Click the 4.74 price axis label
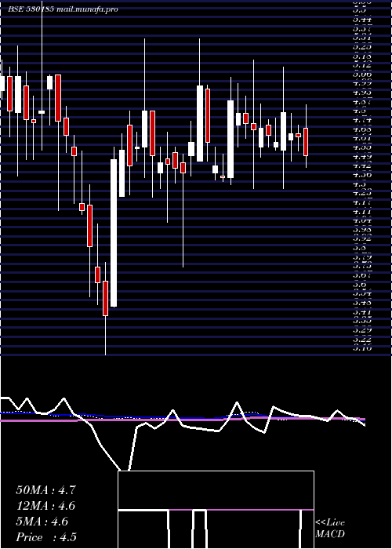This screenshot has width=392, height=549. pyautogui.click(x=362, y=120)
